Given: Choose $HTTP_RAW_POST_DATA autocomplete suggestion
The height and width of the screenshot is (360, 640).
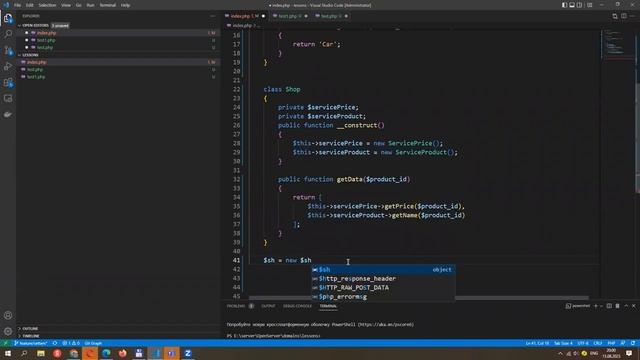Looking at the screenshot, I should (x=383, y=287).
